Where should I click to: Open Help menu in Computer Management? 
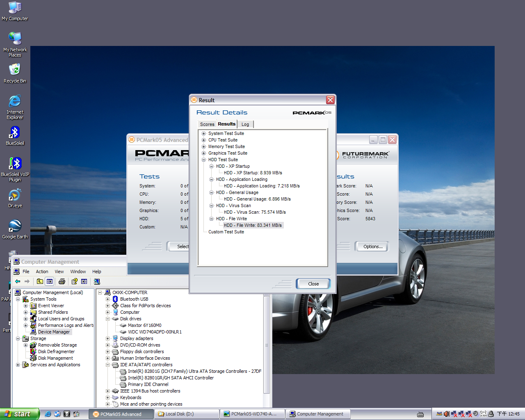[x=96, y=272]
